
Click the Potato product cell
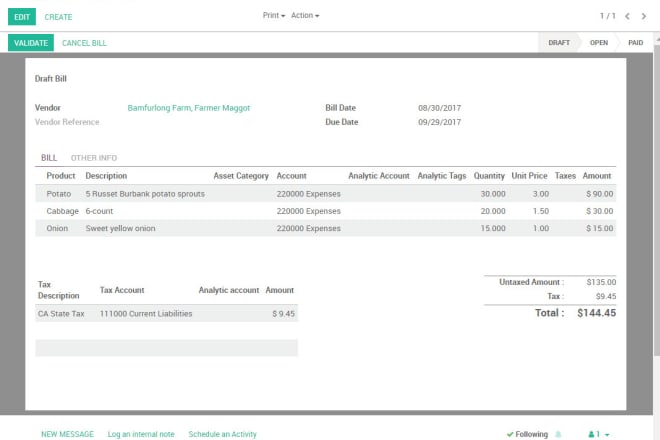click(x=59, y=194)
